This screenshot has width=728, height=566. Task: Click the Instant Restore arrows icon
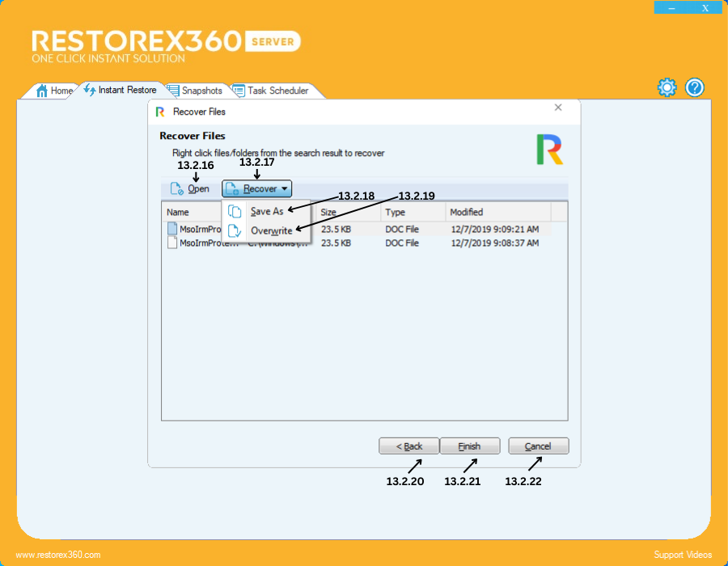coord(90,90)
